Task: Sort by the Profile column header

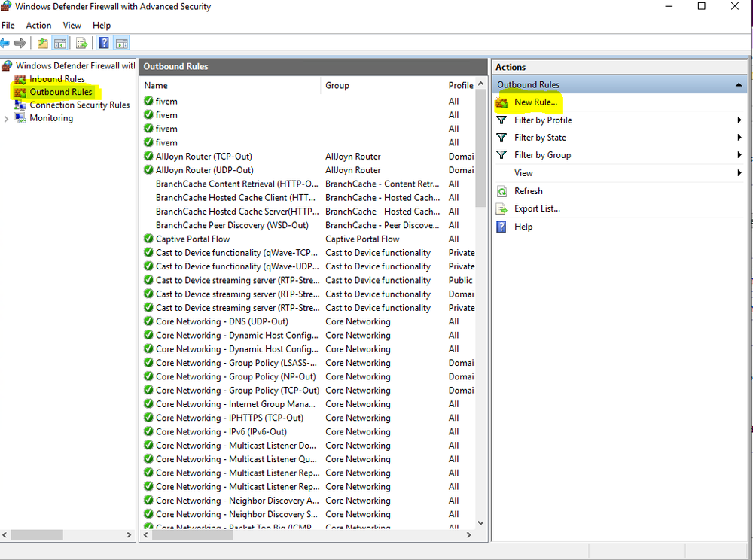Action: (x=460, y=85)
